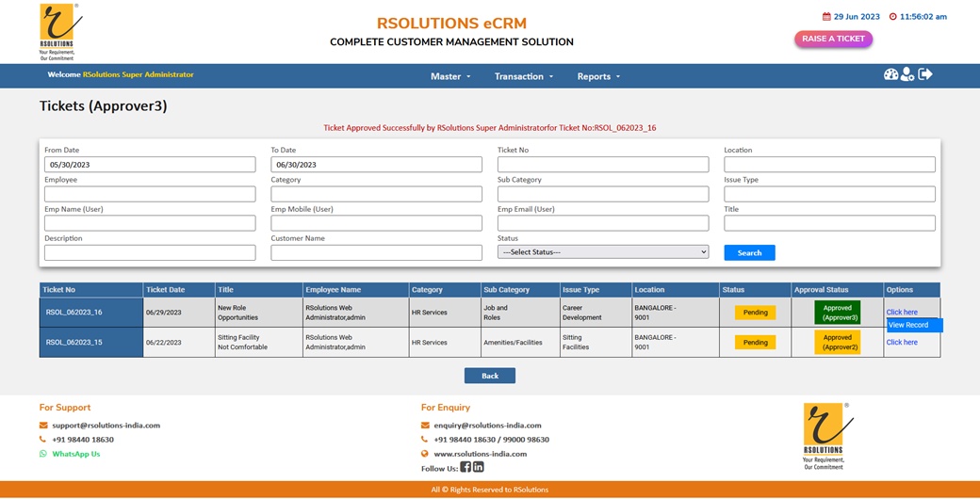This screenshot has height=499, width=980.
Task: Open the LinkedIn follow icon
Action: tap(479, 467)
